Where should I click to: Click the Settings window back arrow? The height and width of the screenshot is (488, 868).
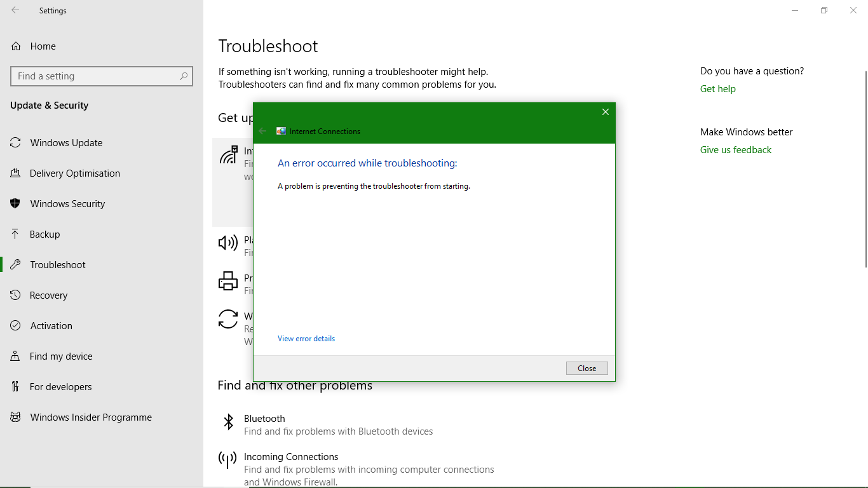[15, 10]
